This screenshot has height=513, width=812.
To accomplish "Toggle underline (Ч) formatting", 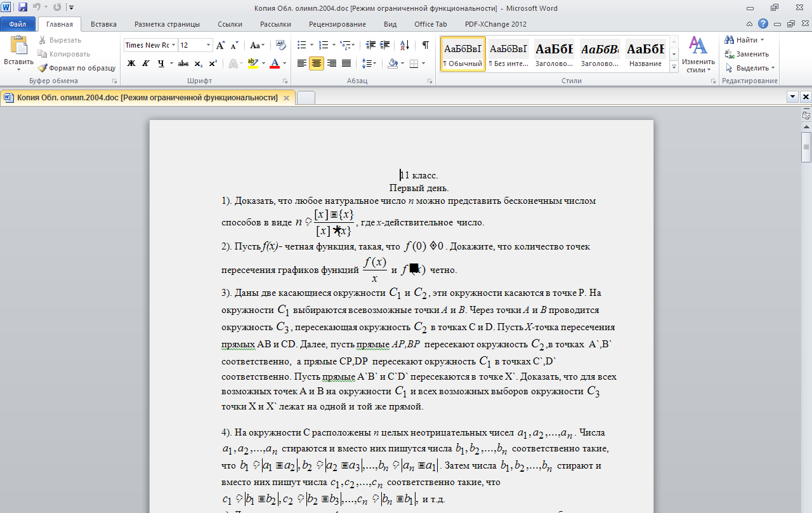I will pyautogui.click(x=161, y=63).
